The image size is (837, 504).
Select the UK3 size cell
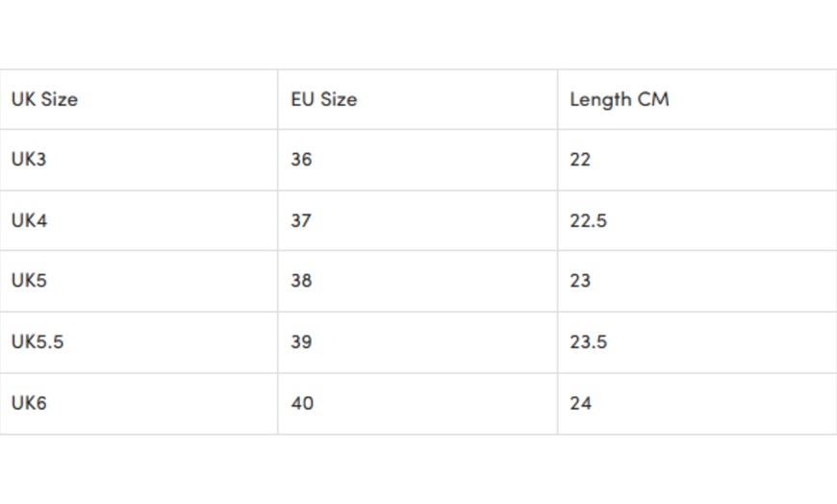point(29,160)
